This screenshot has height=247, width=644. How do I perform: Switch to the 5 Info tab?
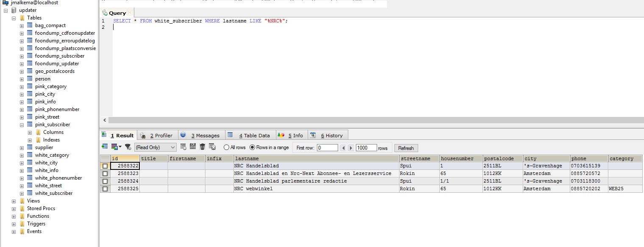point(291,135)
